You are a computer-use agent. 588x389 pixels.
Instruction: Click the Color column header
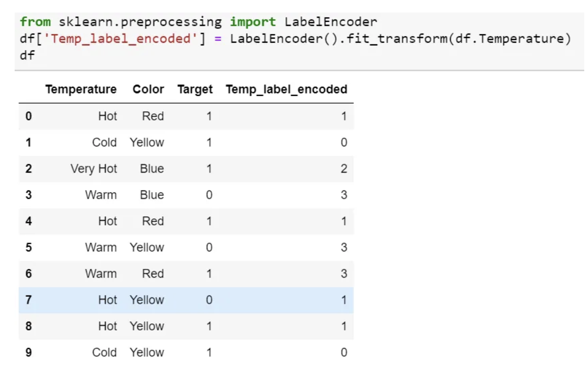point(148,89)
